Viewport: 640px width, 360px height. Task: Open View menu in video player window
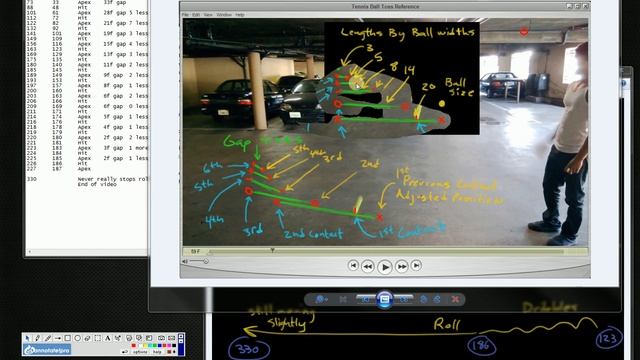pos(208,15)
